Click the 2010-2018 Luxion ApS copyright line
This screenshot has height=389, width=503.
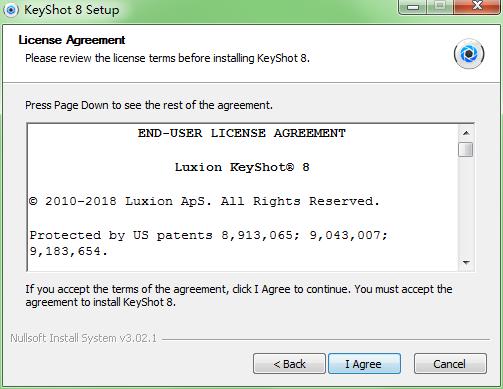tap(204, 201)
